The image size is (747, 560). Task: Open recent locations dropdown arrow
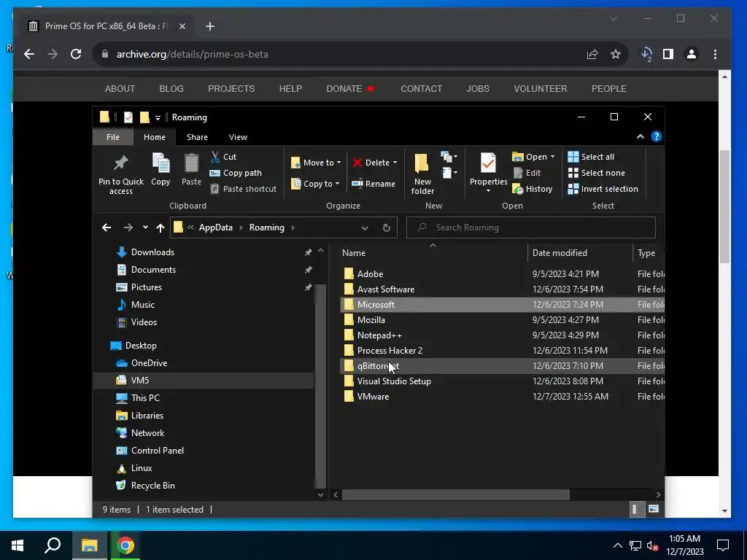click(145, 227)
